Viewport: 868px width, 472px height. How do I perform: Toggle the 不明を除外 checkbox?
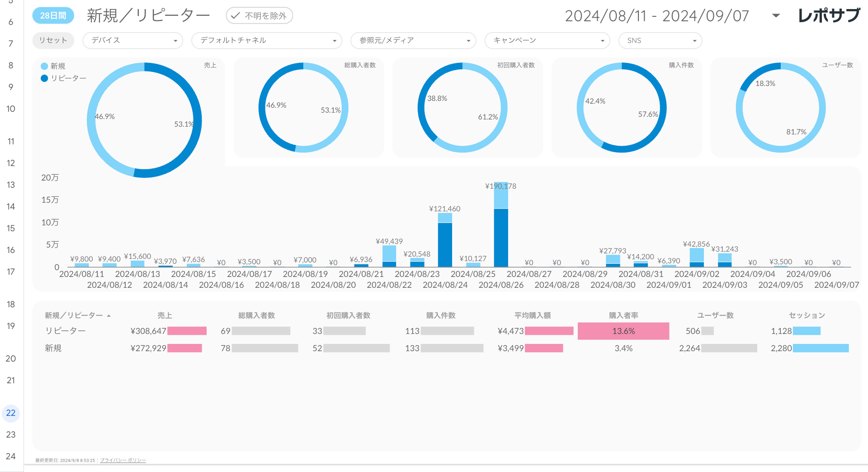tap(259, 15)
